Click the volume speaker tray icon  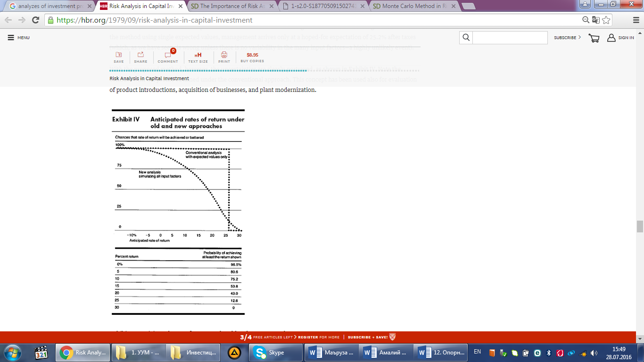[594, 353]
